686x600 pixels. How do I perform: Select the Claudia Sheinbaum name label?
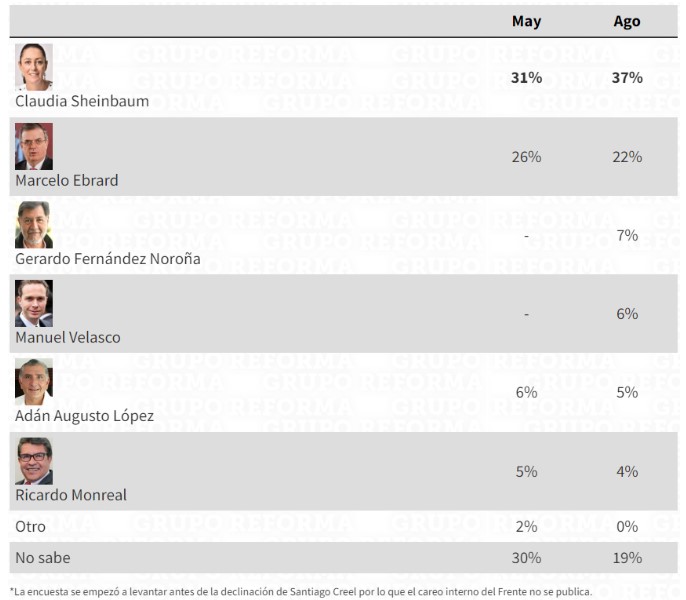click(x=82, y=101)
